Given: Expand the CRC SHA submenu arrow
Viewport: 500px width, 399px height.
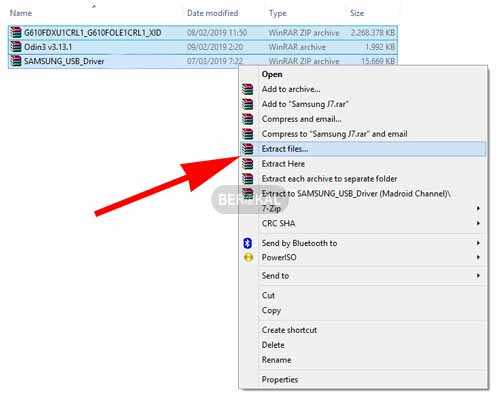Looking at the screenshot, I should tap(478, 223).
